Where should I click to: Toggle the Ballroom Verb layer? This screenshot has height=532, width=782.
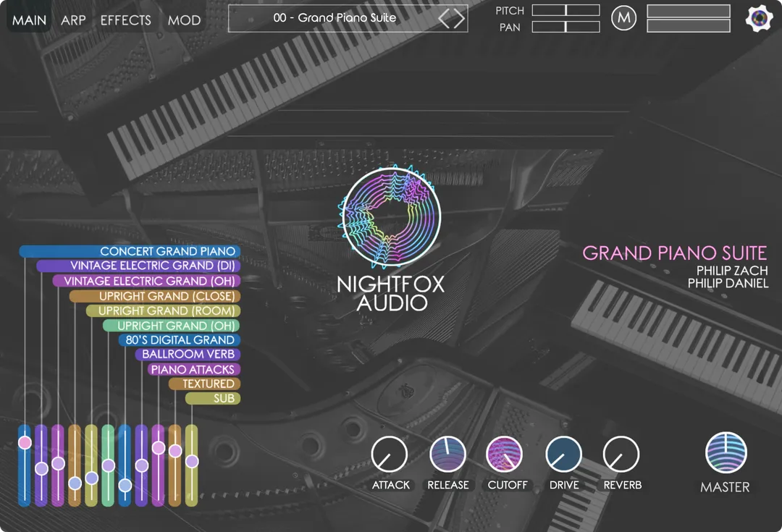click(x=187, y=354)
